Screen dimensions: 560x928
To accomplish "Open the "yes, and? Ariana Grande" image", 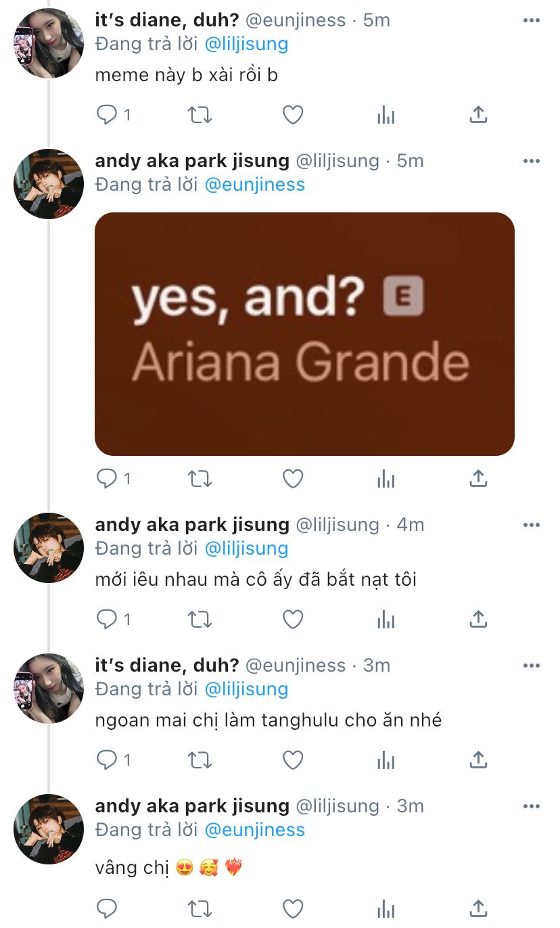I will click(304, 333).
